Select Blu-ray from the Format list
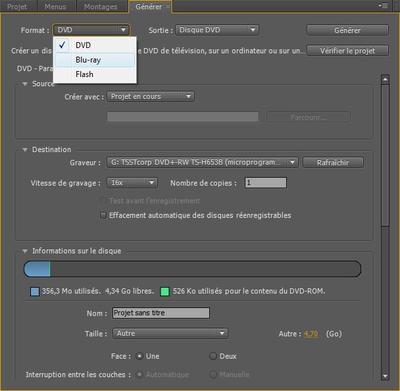The height and width of the screenshot is (391, 400). tap(95, 60)
